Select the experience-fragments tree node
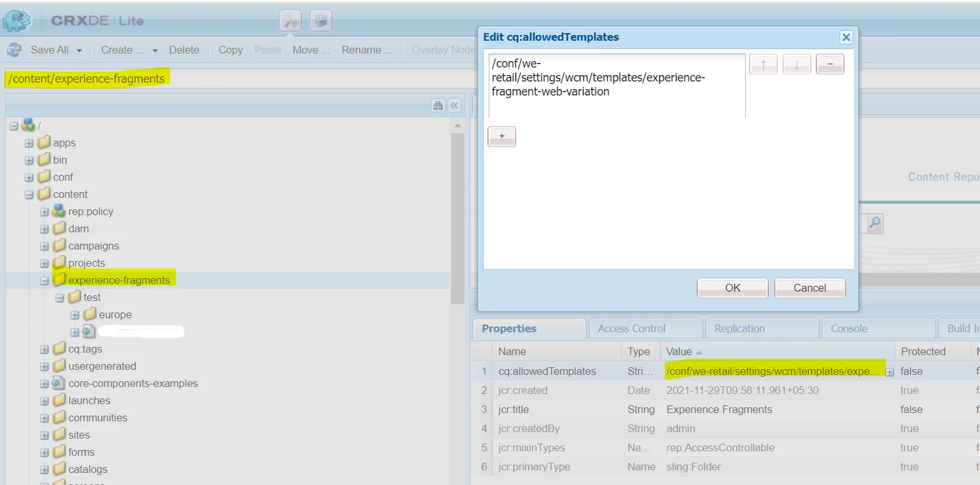 (x=119, y=280)
